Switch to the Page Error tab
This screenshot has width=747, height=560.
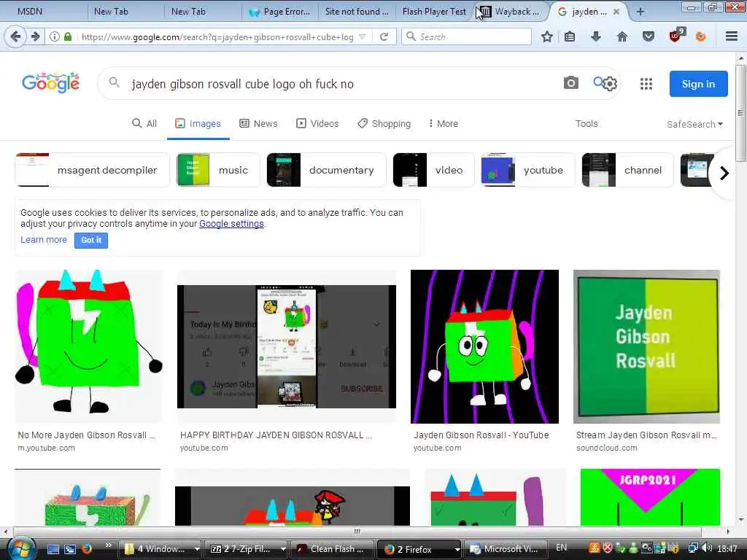click(x=280, y=12)
